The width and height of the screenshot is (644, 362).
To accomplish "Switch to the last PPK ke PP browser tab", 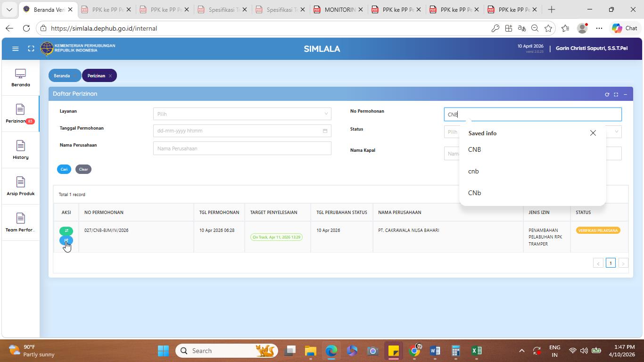I will click(x=512, y=9).
